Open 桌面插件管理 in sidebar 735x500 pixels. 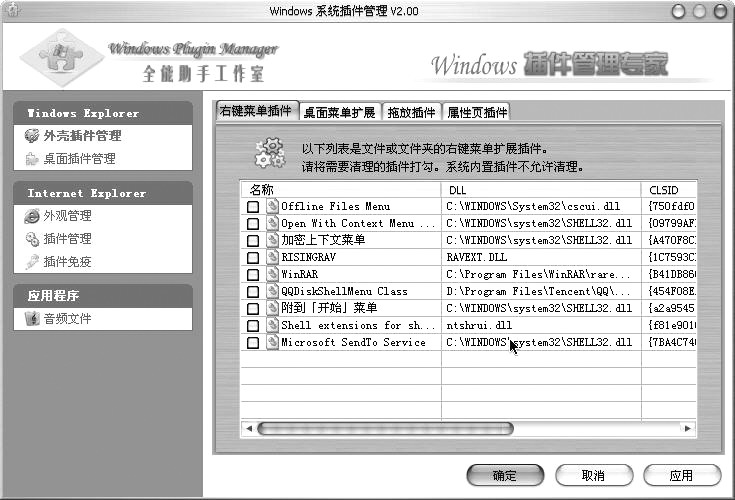click(x=80, y=159)
